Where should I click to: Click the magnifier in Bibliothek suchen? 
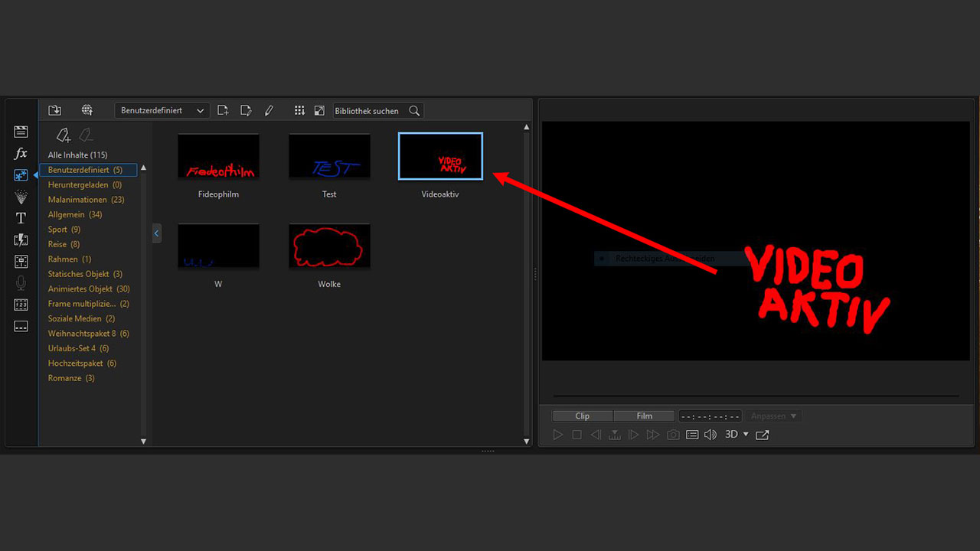click(414, 111)
